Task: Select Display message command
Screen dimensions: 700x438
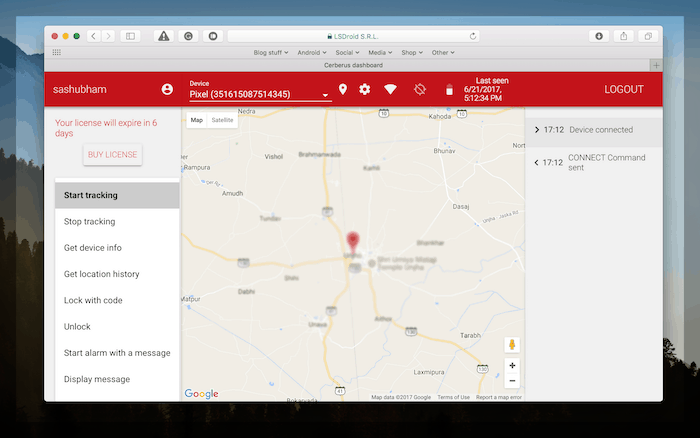Action: (x=117, y=380)
